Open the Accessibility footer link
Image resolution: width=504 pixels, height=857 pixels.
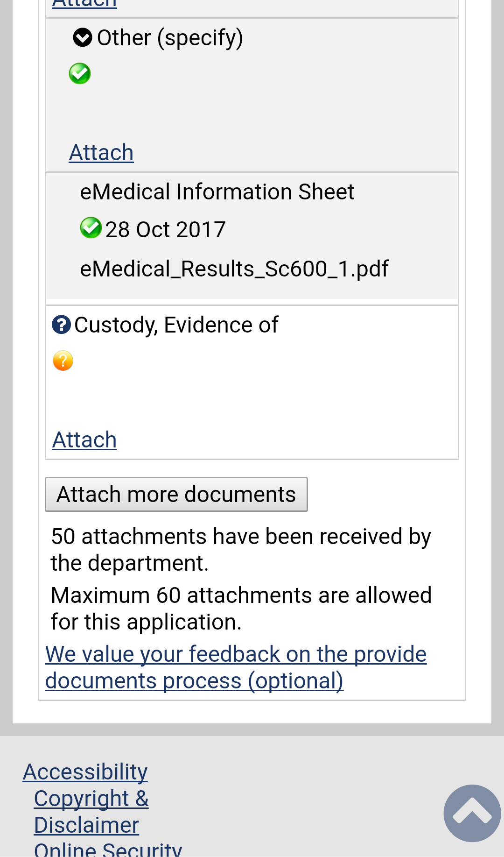[x=85, y=772]
